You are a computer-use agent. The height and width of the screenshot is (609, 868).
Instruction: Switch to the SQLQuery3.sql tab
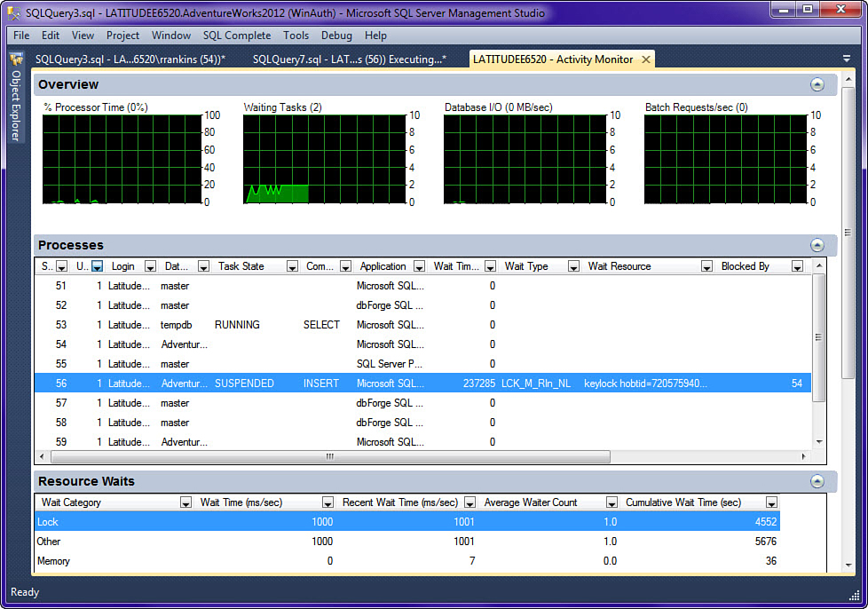[130, 59]
